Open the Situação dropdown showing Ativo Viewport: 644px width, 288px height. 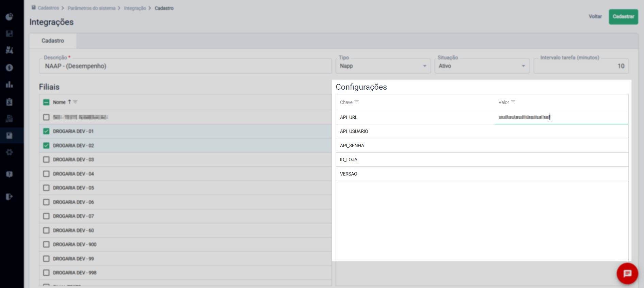tap(523, 66)
